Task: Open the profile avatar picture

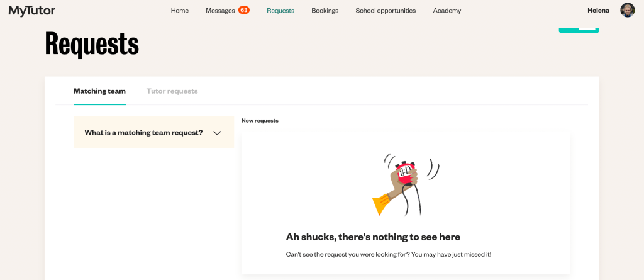Action: pyautogui.click(x=627, y=10)
